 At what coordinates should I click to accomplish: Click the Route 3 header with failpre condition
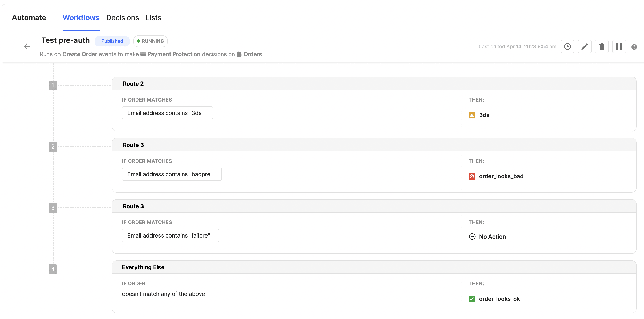point(374,206)
